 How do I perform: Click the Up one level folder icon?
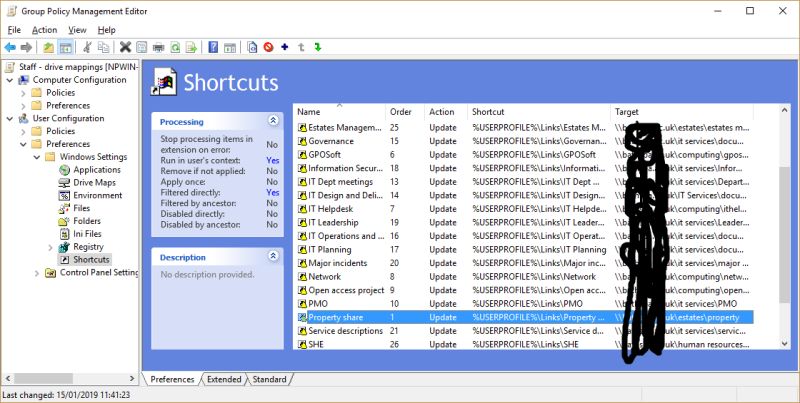coord(48,47)
